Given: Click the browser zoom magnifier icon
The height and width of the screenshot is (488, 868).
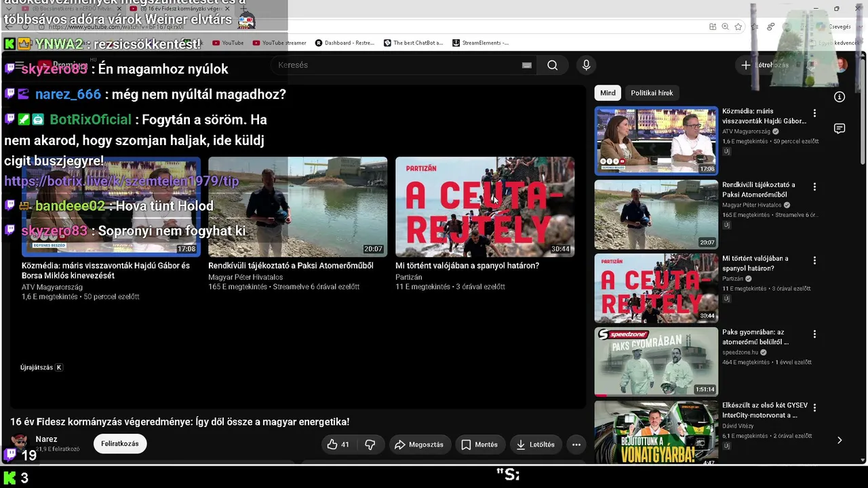Looking at the screenshot, I should click(x=725, y=26).
